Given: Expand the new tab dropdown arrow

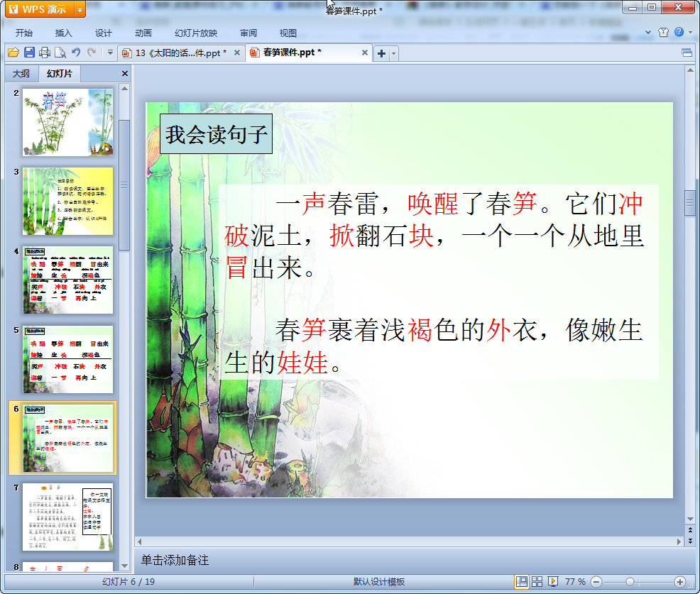Looking at the screenshot, I should tap(394, 53).
